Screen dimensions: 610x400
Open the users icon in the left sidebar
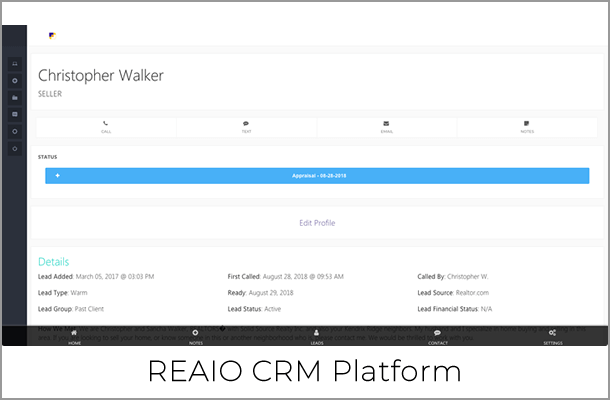tap(15, 64)
